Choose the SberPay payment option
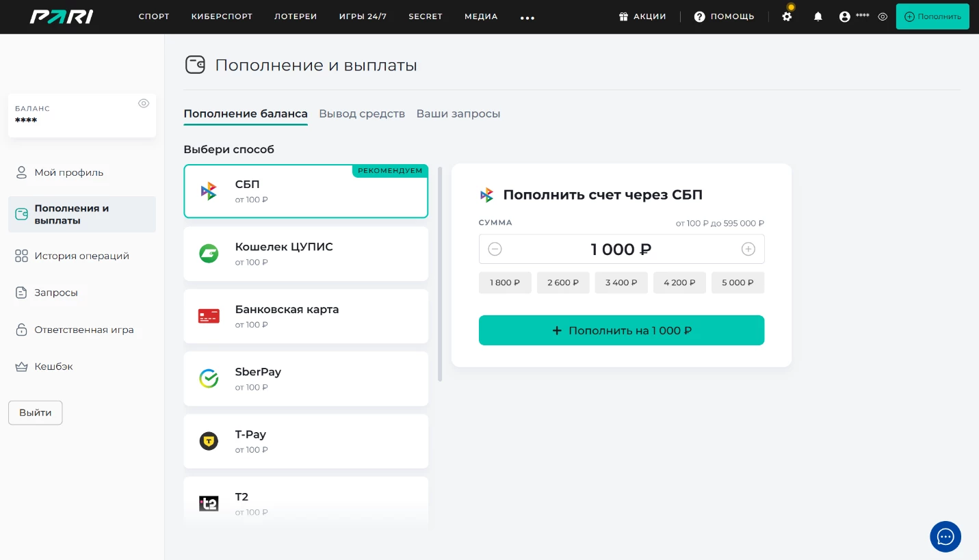 (306, 378)
